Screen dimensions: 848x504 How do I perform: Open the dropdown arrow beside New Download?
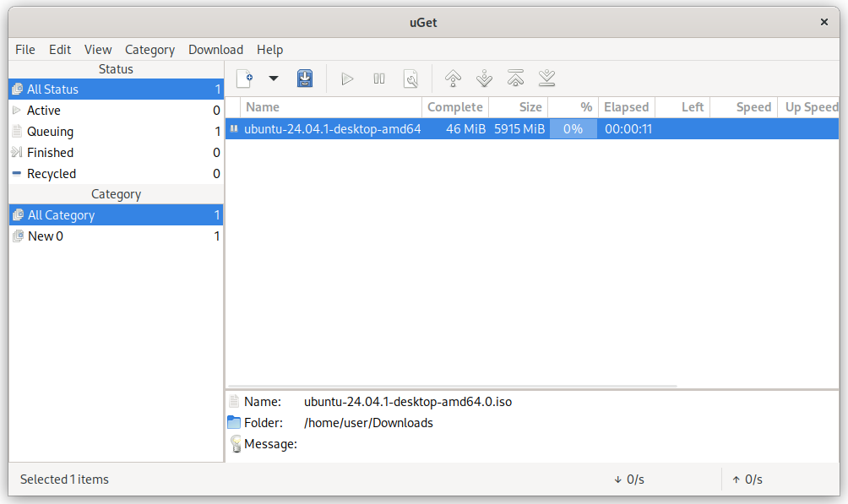[x=273, y=79]
